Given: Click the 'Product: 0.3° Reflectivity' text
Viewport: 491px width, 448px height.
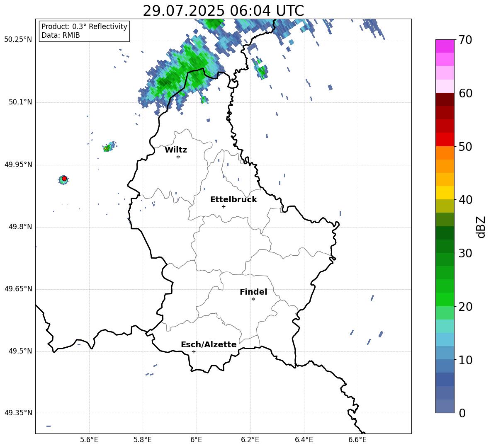Looking at the screenshot, I should coord(84,26).
